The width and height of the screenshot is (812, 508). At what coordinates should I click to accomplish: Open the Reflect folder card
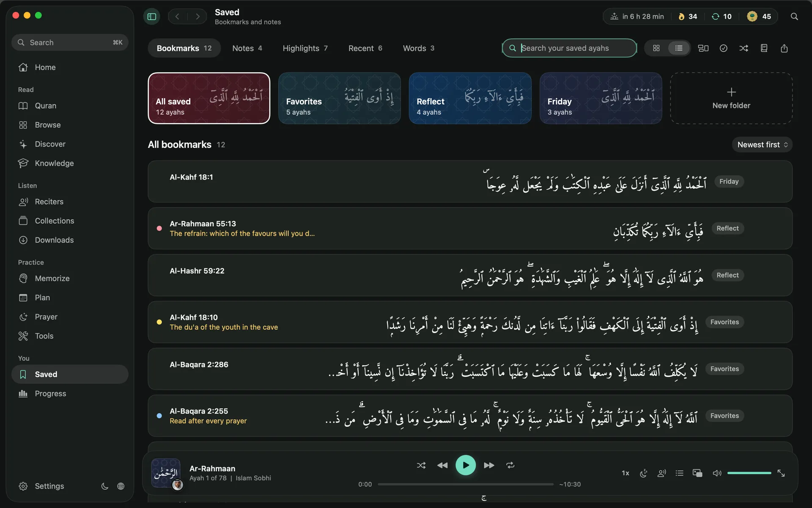click(470, 98)
